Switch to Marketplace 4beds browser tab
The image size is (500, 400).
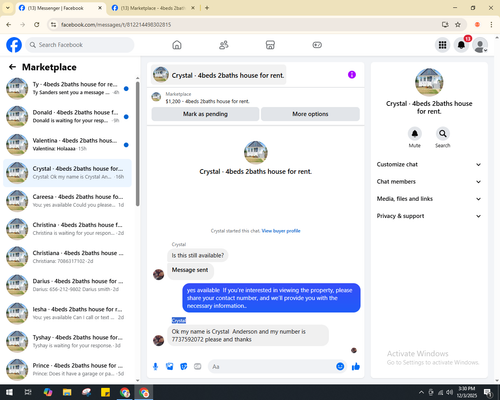[x=153, y=8]
